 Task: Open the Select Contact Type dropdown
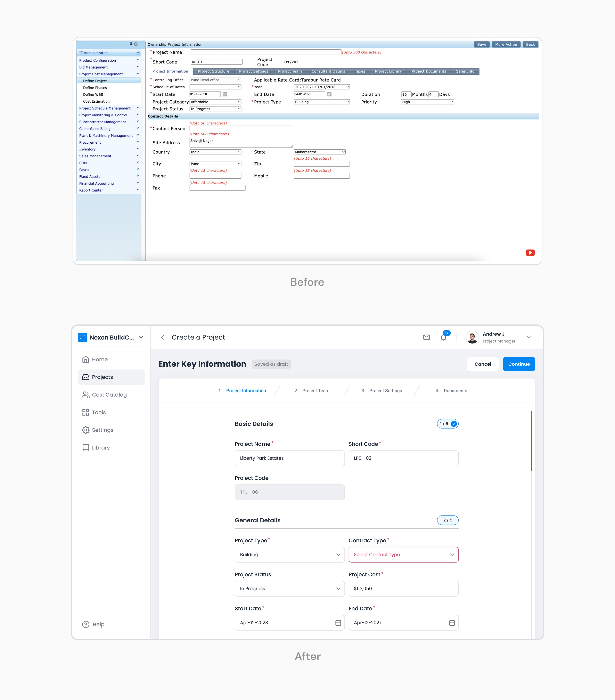pyautogui.click(x=404, y=555)
